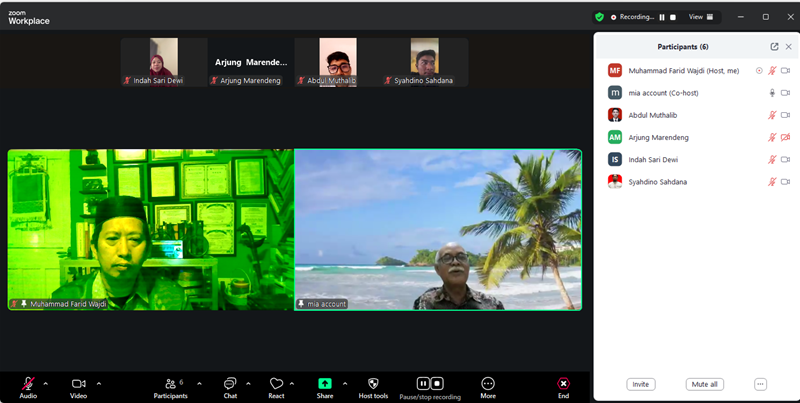Viewport: 800px width, 403px height.
Task: Stop recording from top indicator bar
Action: [673, 17]
